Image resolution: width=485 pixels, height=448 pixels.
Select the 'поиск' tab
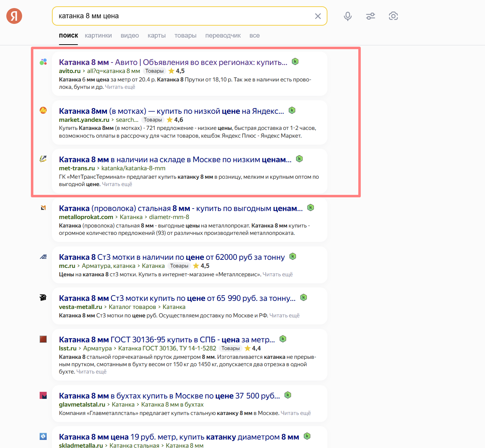(x=68, y=35)
